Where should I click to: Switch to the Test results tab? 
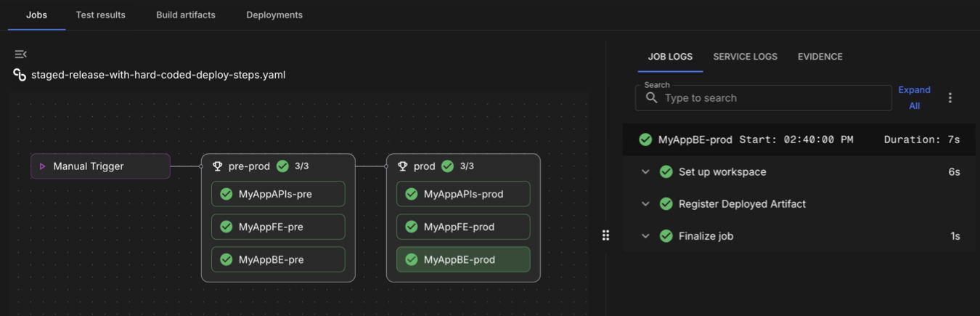pyautogui.click(x=100, y=15)
